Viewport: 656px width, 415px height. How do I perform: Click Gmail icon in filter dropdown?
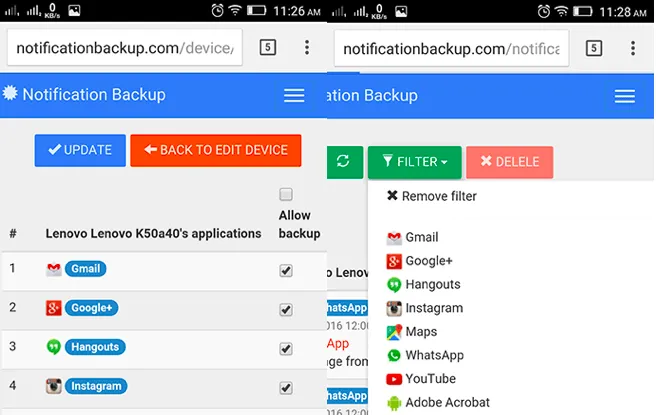(394, 237)
